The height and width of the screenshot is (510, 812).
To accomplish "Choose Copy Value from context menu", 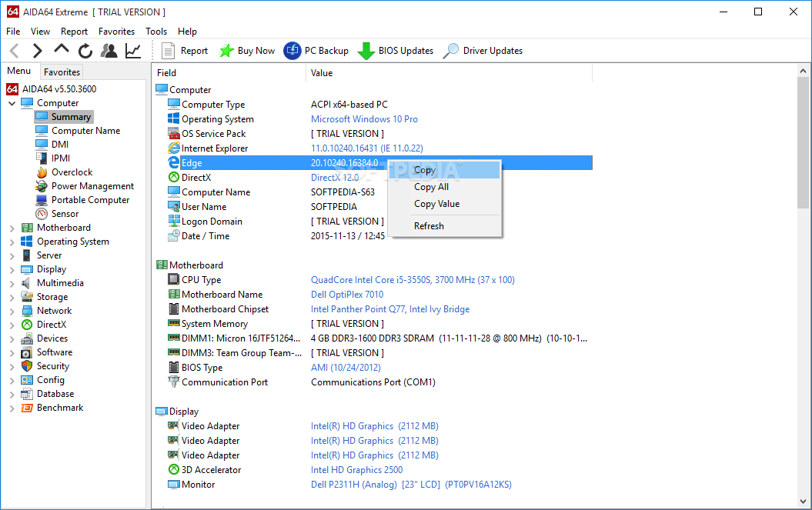I will (445, 204).
